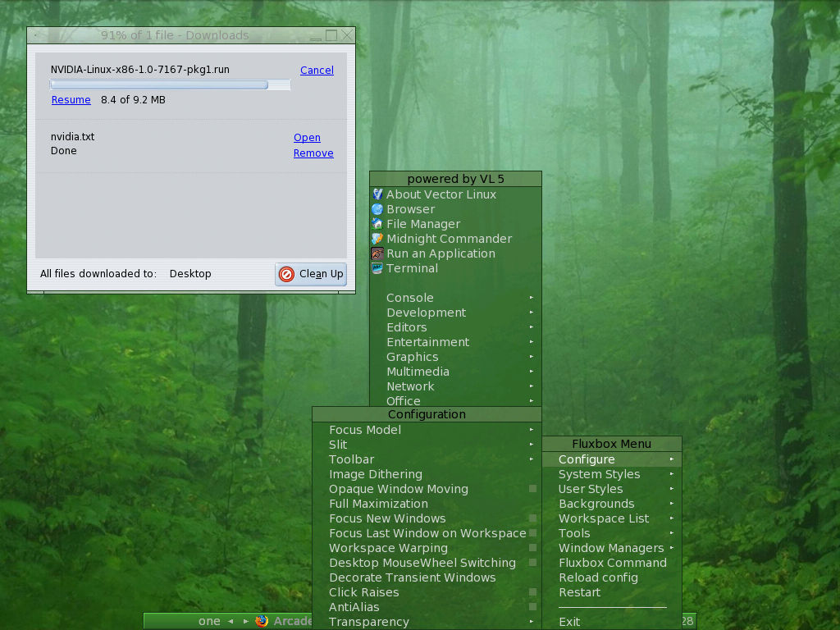This screenshot has height=630, width=840.
Task: Expand the Focus Model submenu arrow
Action: (x=532, y=430)
